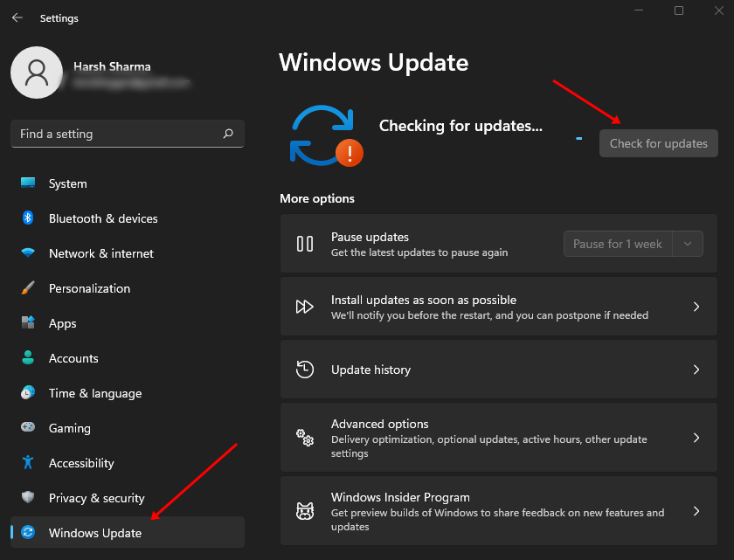Click the Find a setting search box
Viewport: 734px width, 560px height.
(127, 134)
